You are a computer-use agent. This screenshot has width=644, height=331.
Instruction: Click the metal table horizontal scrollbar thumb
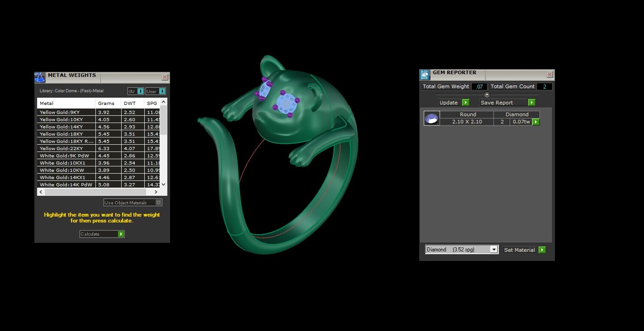point(96,192)
